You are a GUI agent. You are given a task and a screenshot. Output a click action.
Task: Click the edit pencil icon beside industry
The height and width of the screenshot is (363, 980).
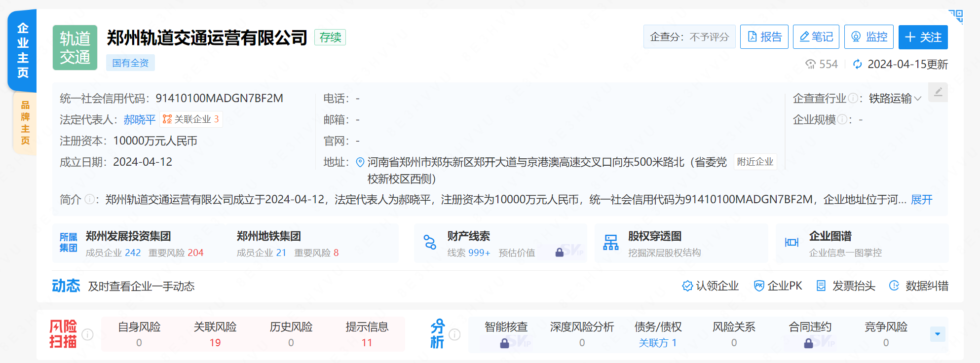(x=938, y=92)
